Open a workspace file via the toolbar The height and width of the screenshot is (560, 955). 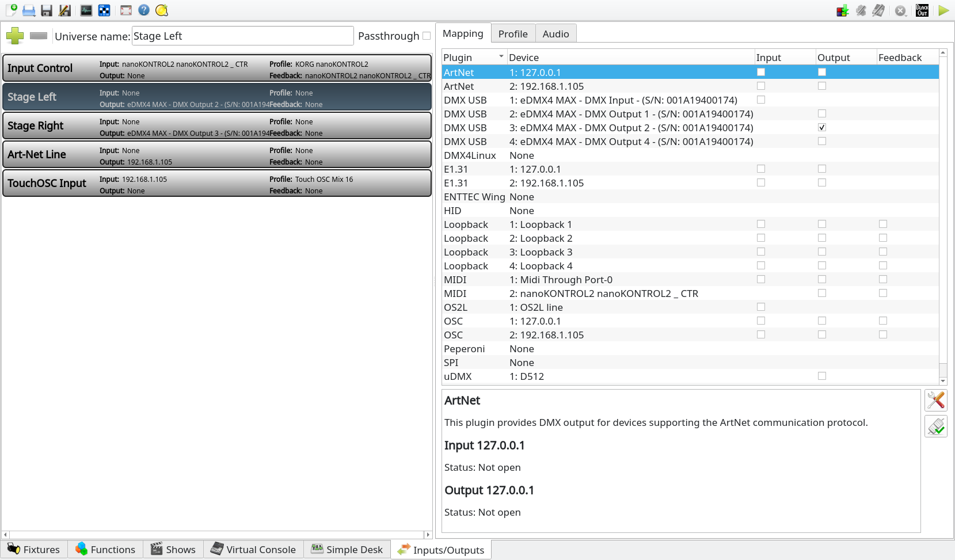(29, 10)
